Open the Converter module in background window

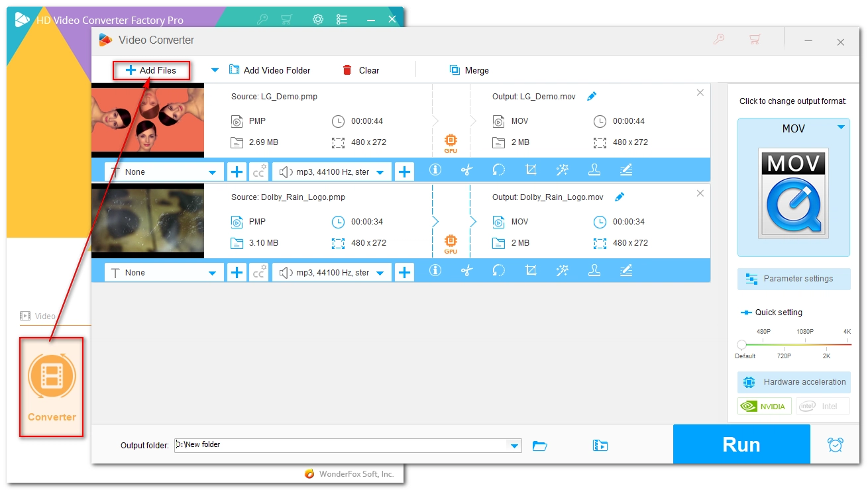(52, 387)
